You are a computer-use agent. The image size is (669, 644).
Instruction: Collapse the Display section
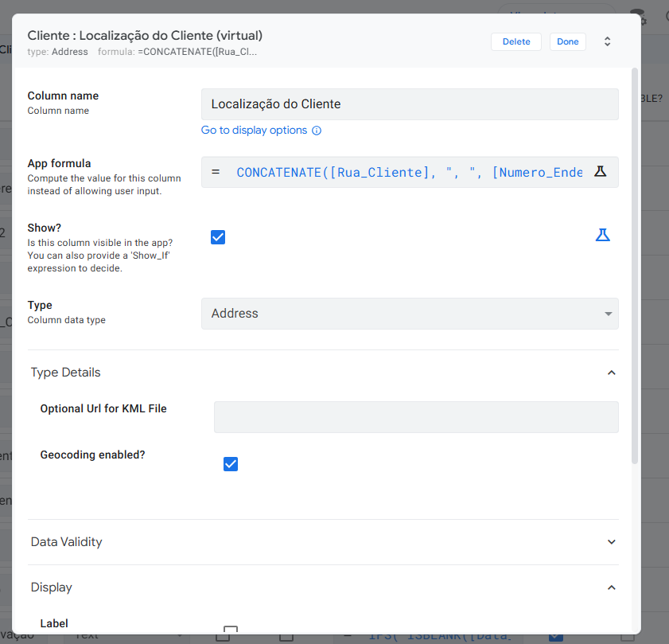point(611,587)
